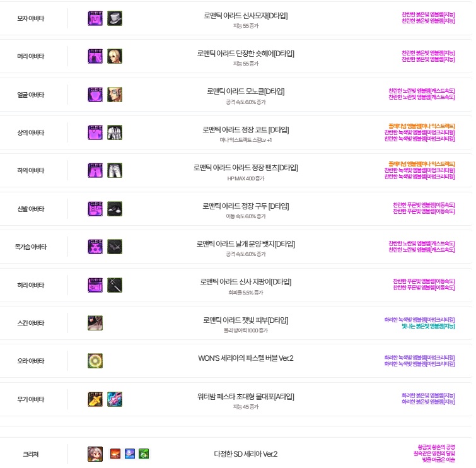Click the blond short hair avatar icon
476x468 pixels.
[115, 56]
